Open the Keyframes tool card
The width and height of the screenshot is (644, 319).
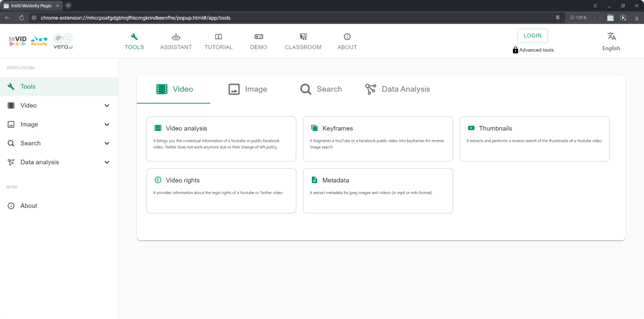tap(378, 138)
